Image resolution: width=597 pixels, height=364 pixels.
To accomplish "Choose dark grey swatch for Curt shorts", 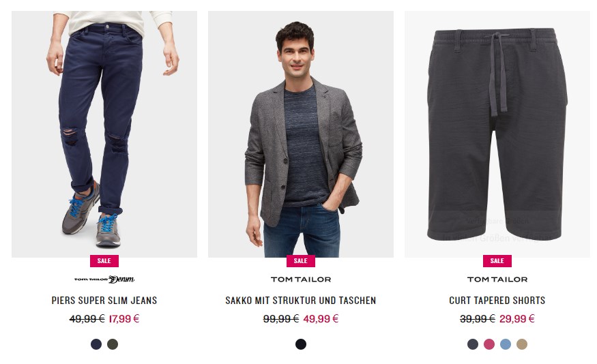I will tap(473, 344).
